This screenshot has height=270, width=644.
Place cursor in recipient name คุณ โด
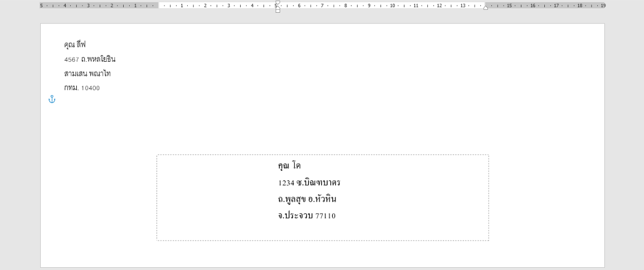289,166
